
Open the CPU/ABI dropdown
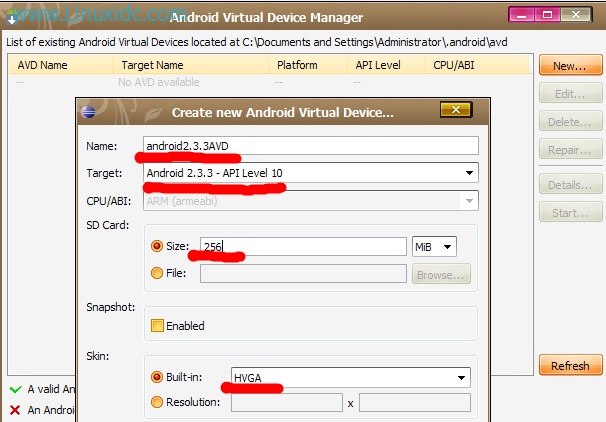[x=469, y=201]
